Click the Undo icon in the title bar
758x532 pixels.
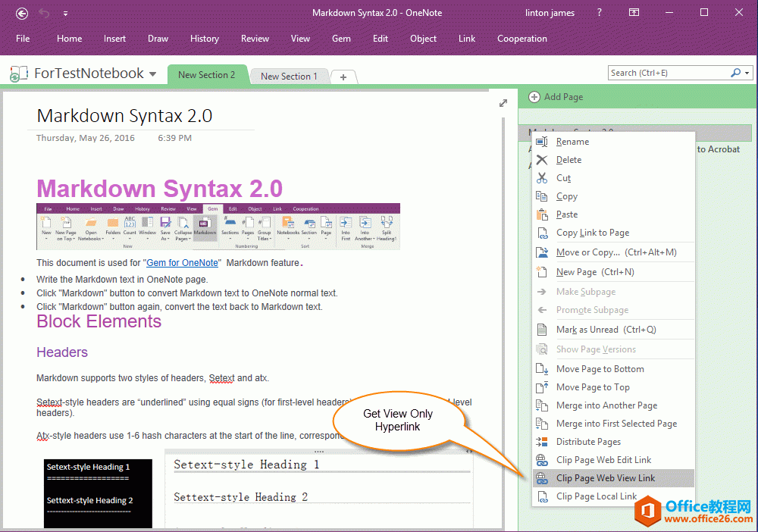coord(44,12)
